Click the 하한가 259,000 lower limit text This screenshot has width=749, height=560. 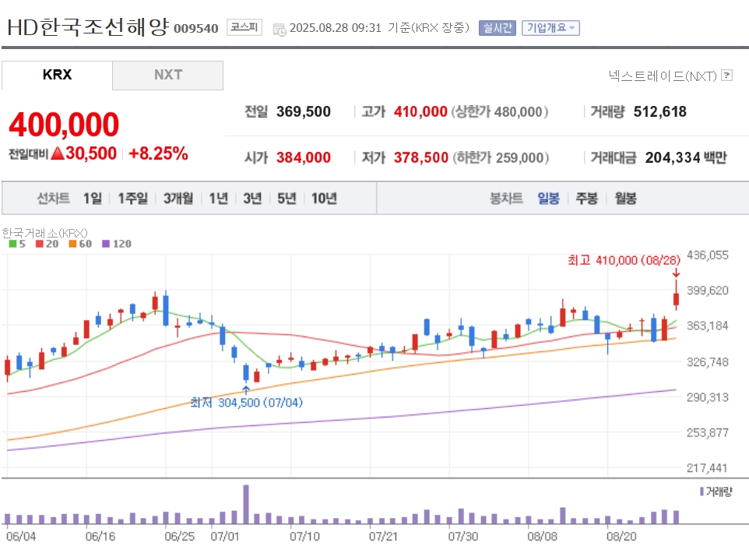coord(501,157)
